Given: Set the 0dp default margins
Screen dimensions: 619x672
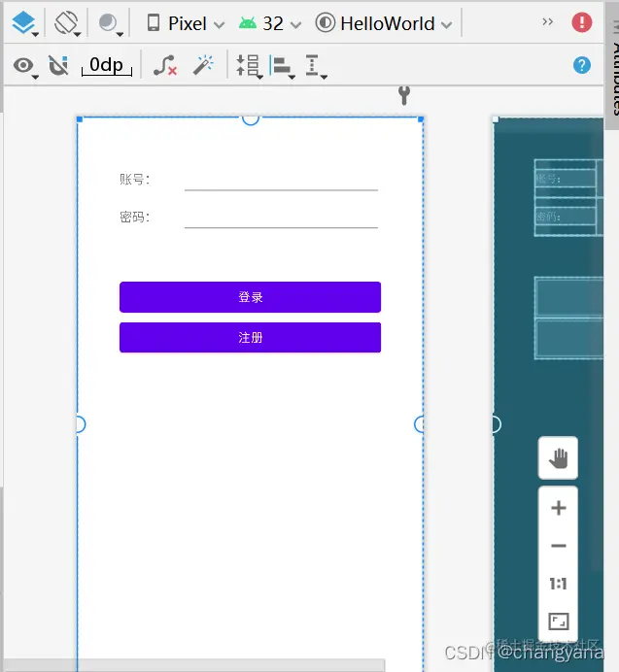Looking at the screenshot, I should coord(106,66).
